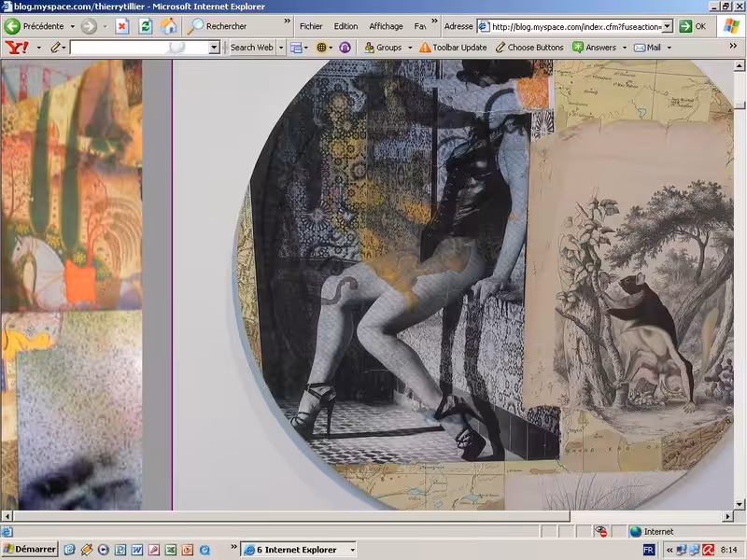Image resolution: width=747 pixels, height=560 pixels.
Task: Expand the Groups dropdown arrow
Action: click(410, 48)
